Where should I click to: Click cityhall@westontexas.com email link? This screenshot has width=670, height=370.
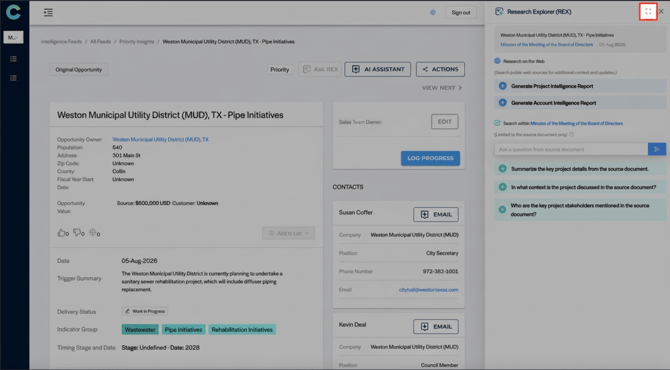(429, 290)
